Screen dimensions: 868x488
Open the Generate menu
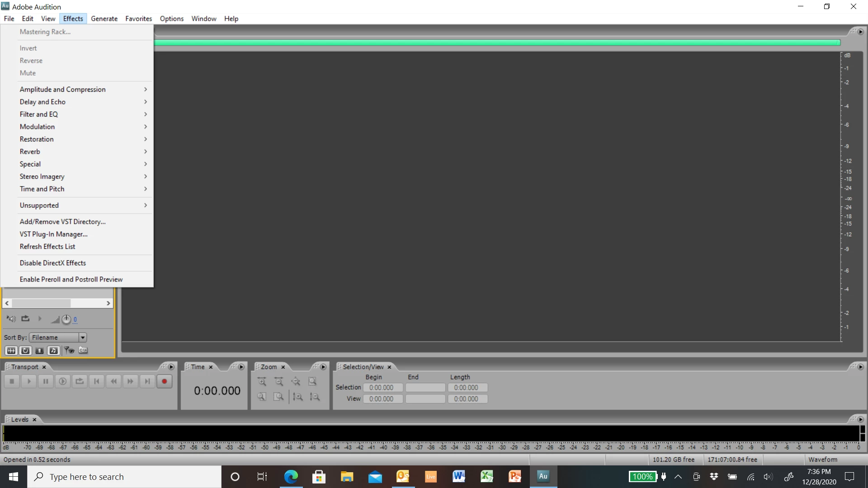pyautogui.click(x=104, y=19)
